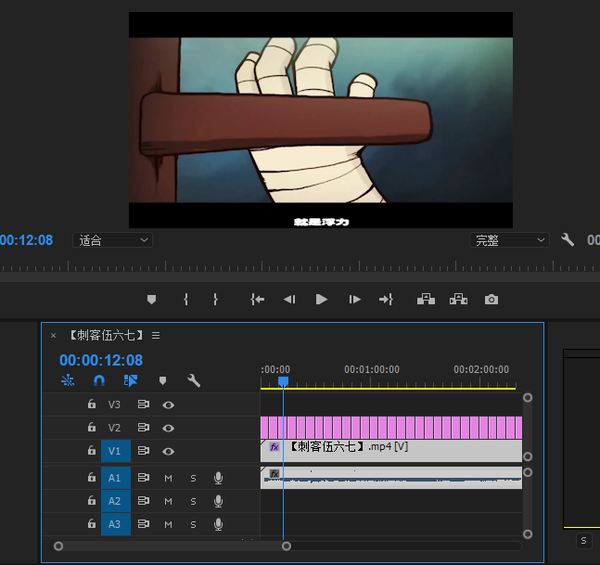The image size is (600, 565).
Task: Toggle A2 track targeting
Action: (116, 501)
